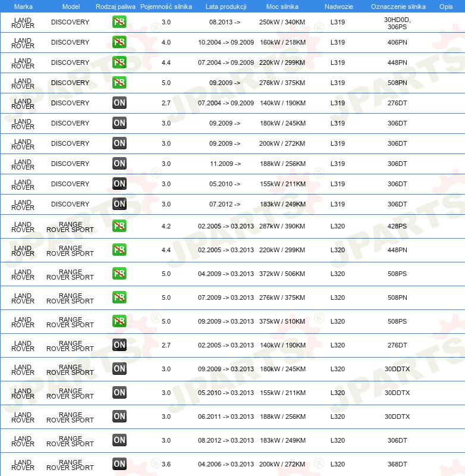Select engine code 30HD0D, 306PS cell
The height and width of the screenshot is (476, 465).
pyautogui.click(x=397, y=23)
